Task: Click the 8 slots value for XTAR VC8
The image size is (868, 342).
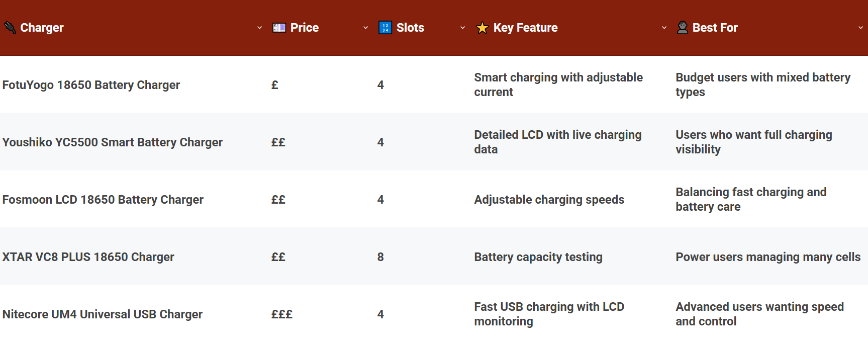Action: [381, 257]
